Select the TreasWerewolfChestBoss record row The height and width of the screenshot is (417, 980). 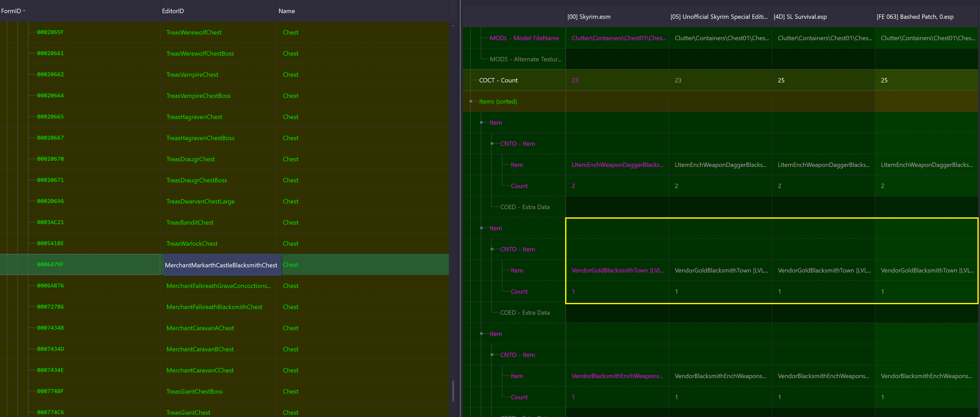point(200,53)
